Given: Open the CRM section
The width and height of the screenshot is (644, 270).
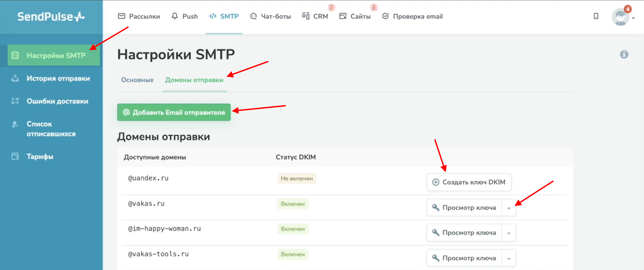Looking at the screenshot, I should (315, 16).
